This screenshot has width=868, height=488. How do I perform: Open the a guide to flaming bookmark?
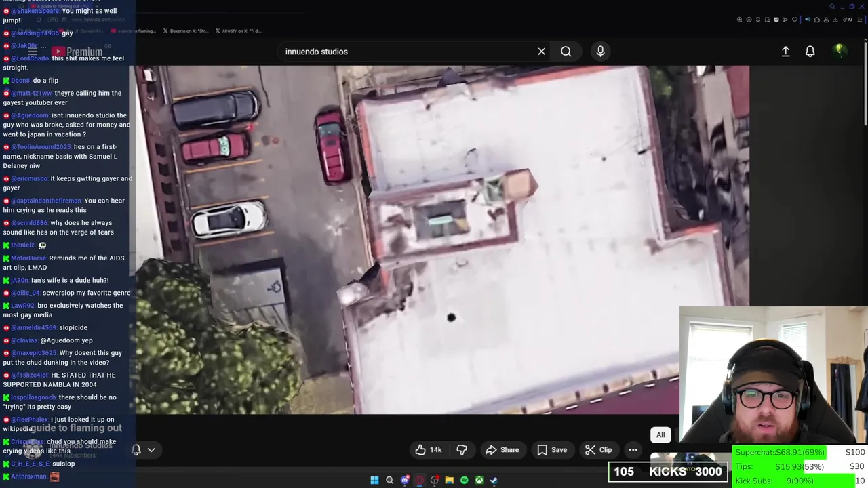tap(134, 30)
